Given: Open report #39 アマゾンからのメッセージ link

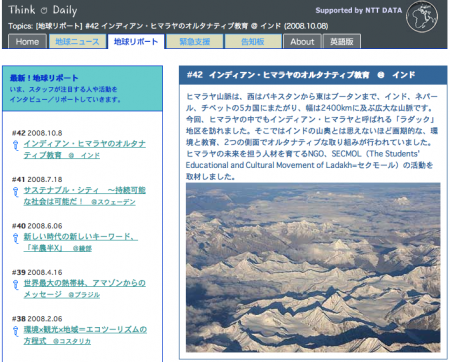Looking at the screenshot, I should click(85, 289).
